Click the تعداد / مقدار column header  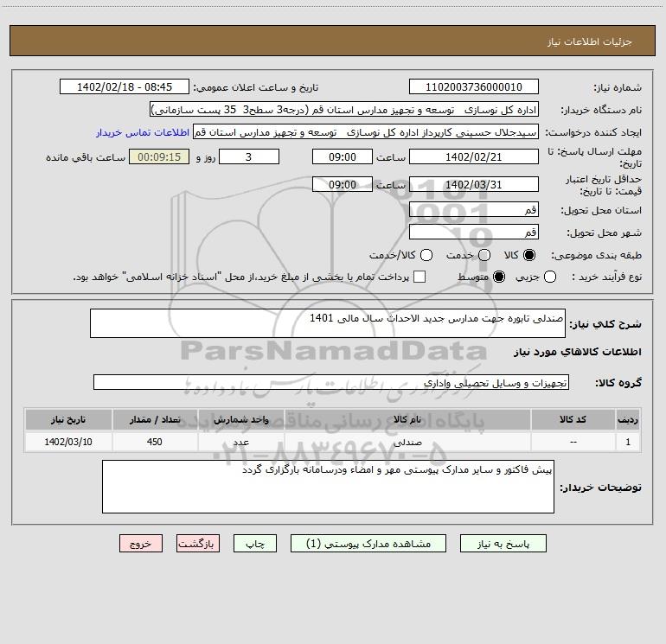(x=155, y=420)
